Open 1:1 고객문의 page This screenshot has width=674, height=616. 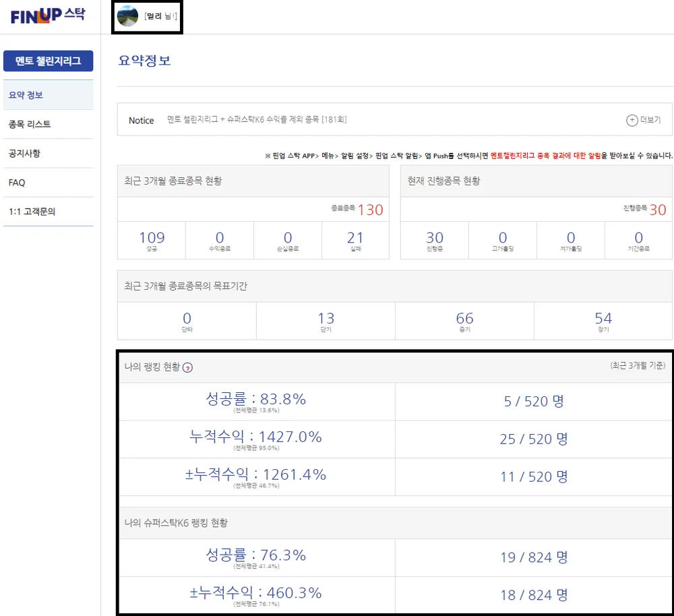32,212
